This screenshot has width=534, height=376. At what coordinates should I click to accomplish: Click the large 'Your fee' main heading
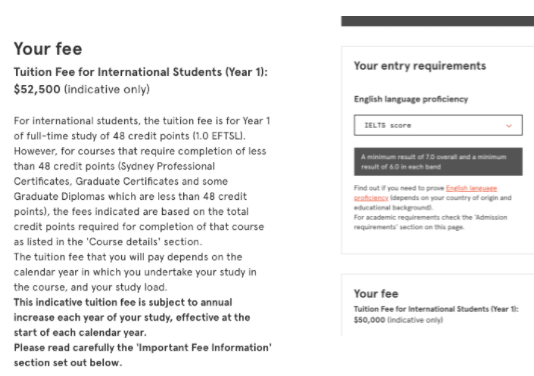click(x=48, y=49)
